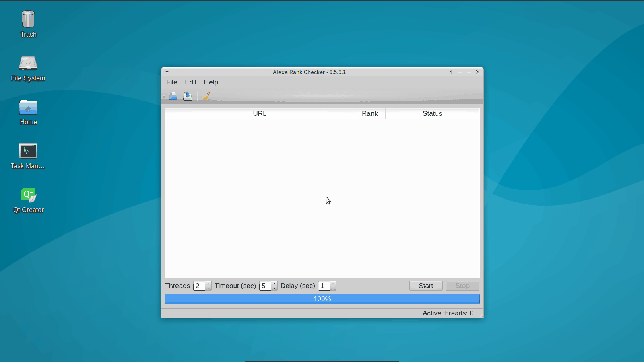The height and width of the screenshot is (362, 644).
Task: Click the window resize grip in status bar corner
Action: coord(481,315)
